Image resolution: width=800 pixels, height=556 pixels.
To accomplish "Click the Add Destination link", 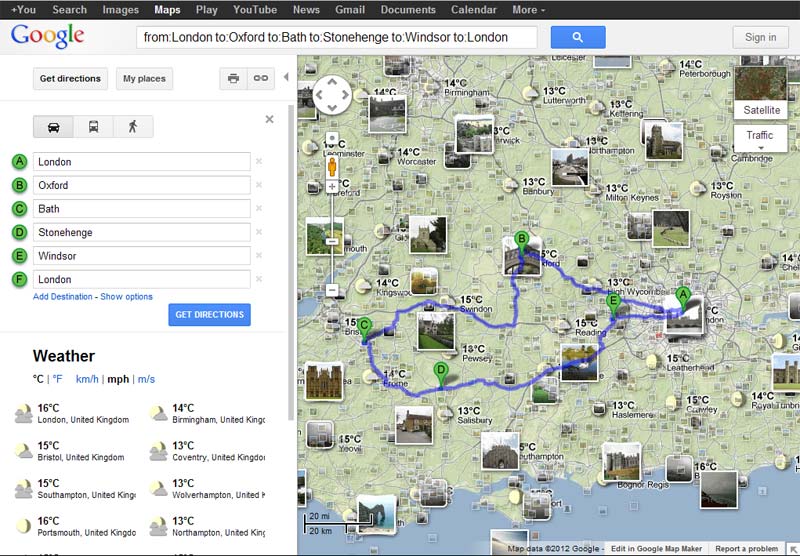I will coord(62,297).
